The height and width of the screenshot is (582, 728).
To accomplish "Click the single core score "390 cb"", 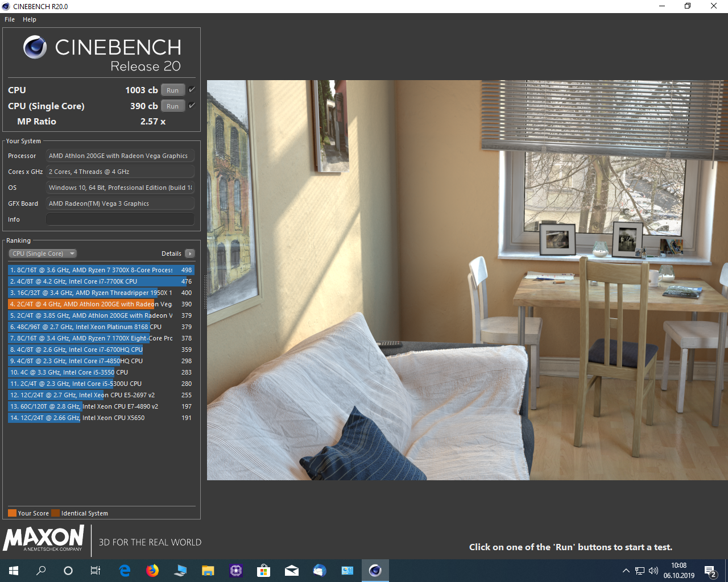I will [x=144, y=106].
